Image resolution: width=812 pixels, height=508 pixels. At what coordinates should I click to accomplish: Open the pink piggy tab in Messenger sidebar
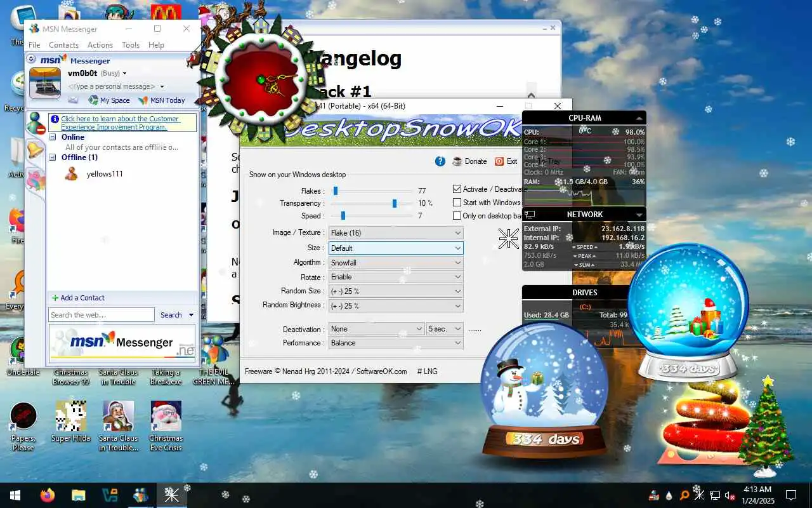36,179
